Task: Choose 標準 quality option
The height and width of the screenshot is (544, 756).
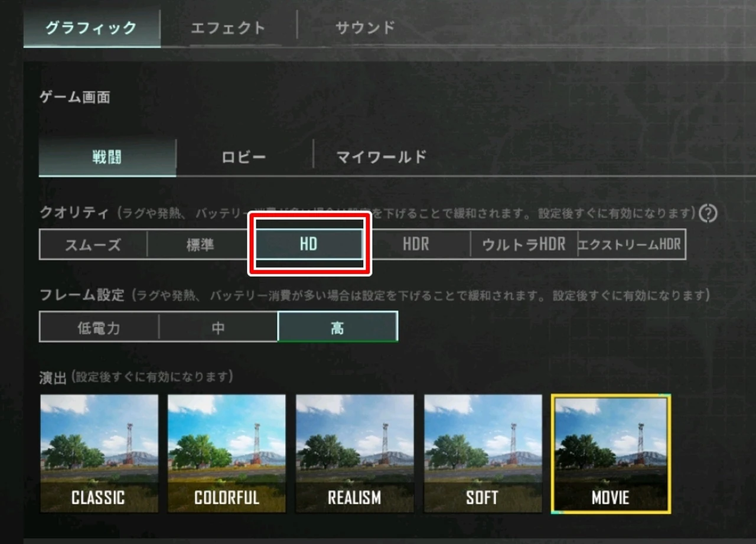Action: [x=200, y=244]
